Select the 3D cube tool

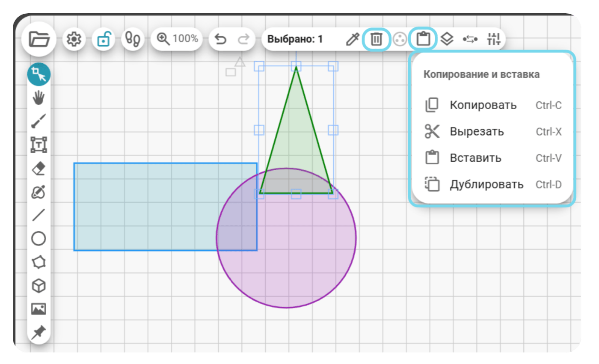point(39,285)
